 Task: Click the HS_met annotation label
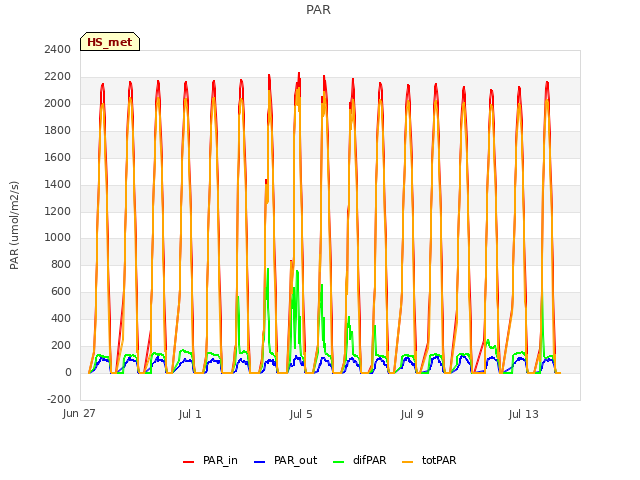tap(110, 42)
